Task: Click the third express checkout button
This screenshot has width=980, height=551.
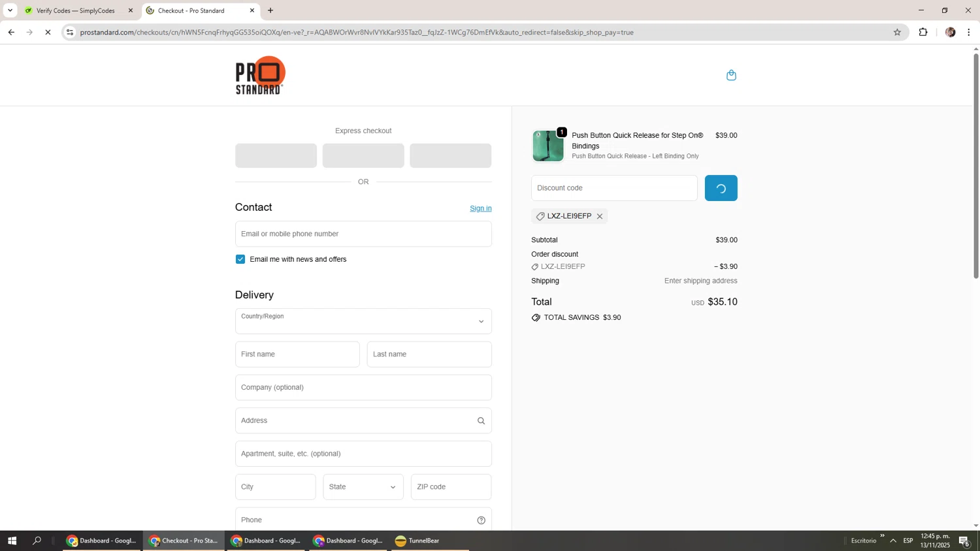Action: [x=451, y=156]
